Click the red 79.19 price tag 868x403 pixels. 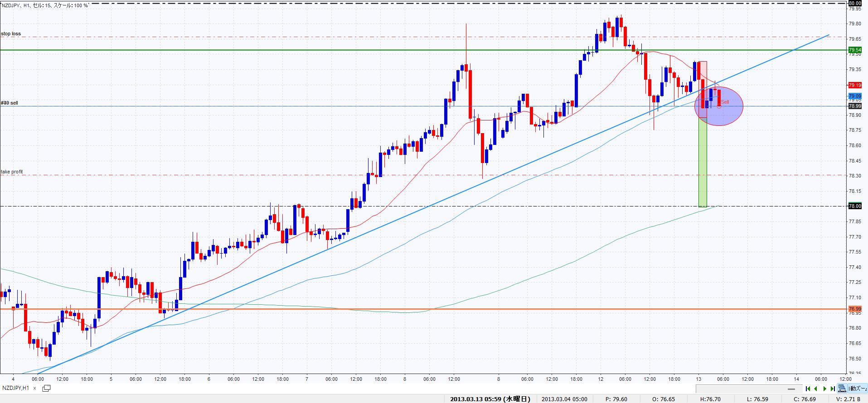[x=854, y=85]
